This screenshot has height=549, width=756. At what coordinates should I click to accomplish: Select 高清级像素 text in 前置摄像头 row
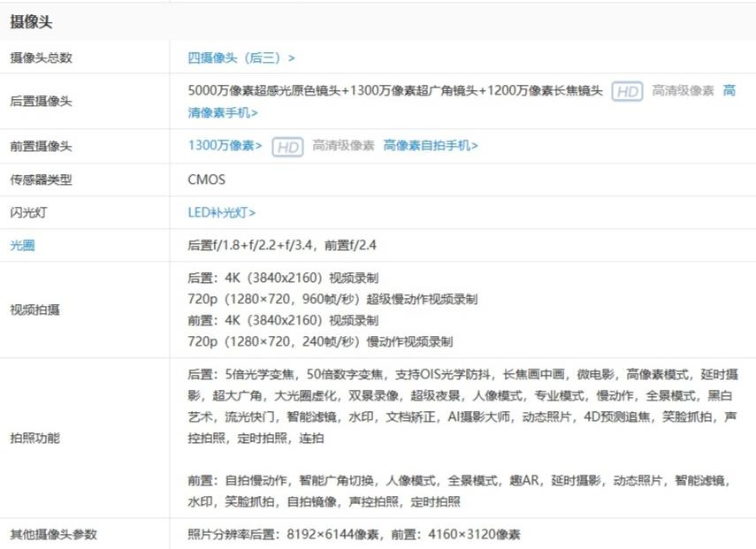tap(343, 146)
